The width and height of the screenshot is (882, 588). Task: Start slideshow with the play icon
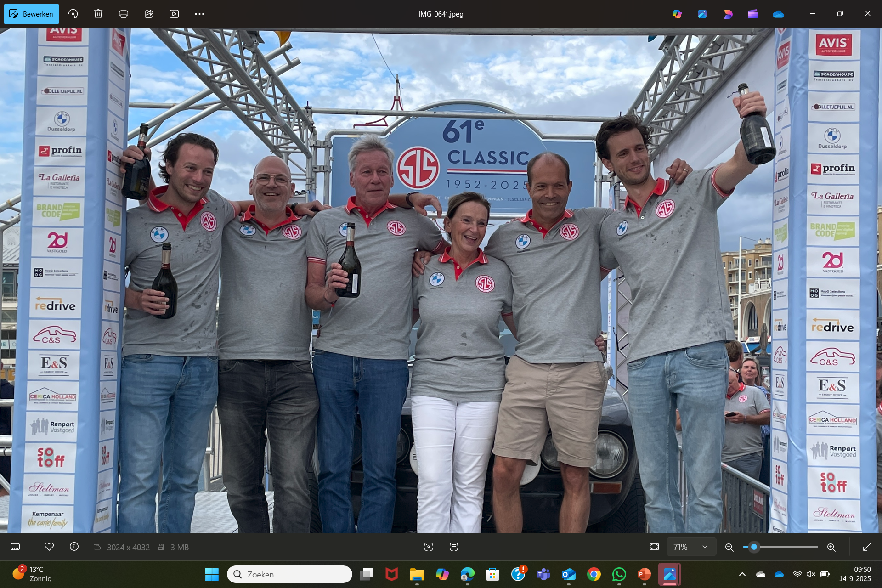pos(174,14)
